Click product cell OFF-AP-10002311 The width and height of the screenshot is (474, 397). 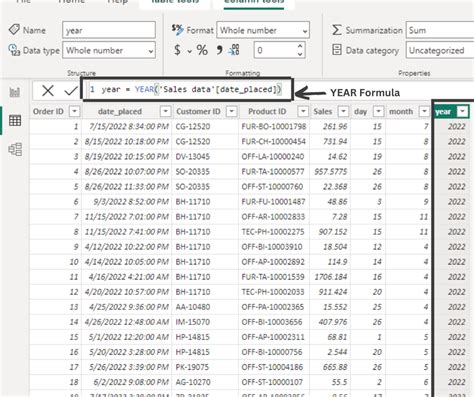tap(273, 337)
